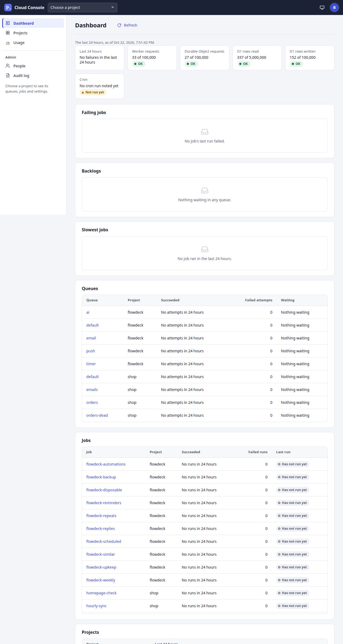Viewport: 343px width, 644px height.
Task: Open the flowdeck-reminders job
Action: (x=104, y=503)
